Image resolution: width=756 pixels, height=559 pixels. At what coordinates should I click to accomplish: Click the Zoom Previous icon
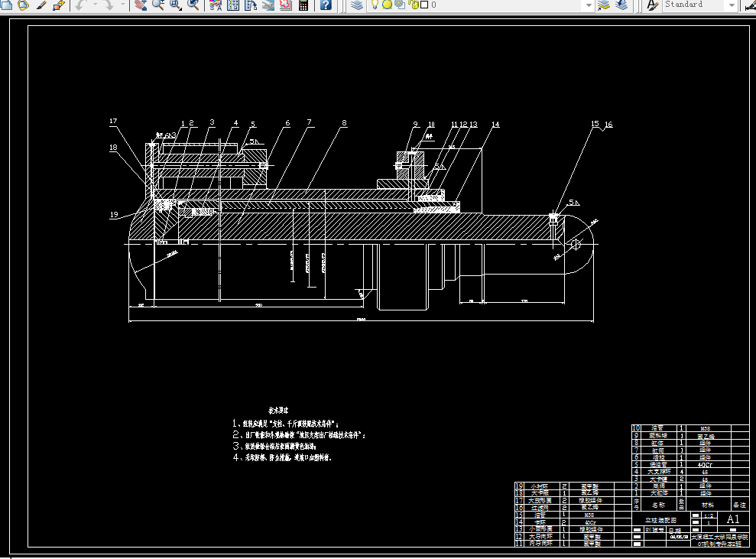tap(193, 5)
